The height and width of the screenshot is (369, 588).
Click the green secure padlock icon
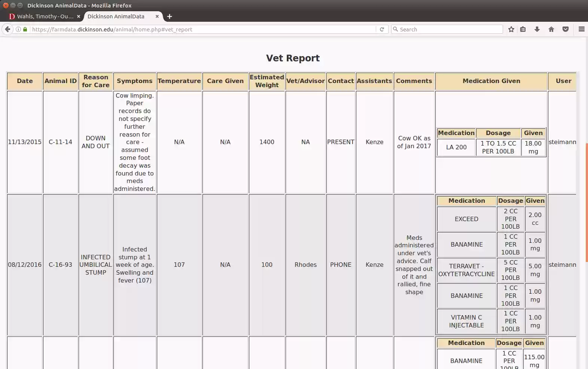(25, 29)
